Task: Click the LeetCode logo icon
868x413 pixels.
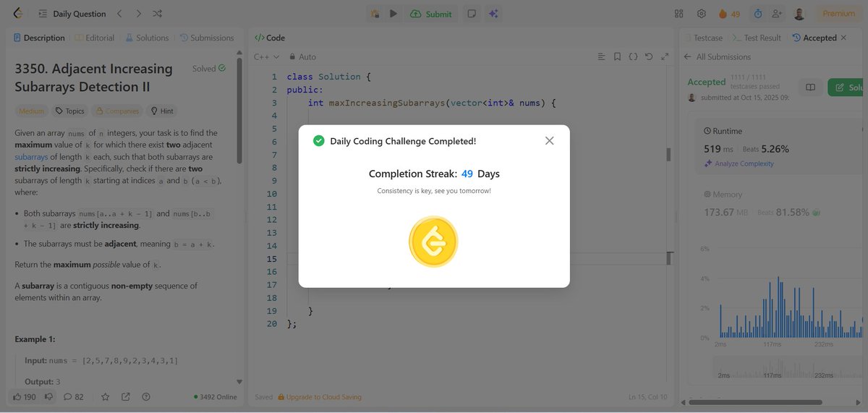Action: (x=17, y=14)
